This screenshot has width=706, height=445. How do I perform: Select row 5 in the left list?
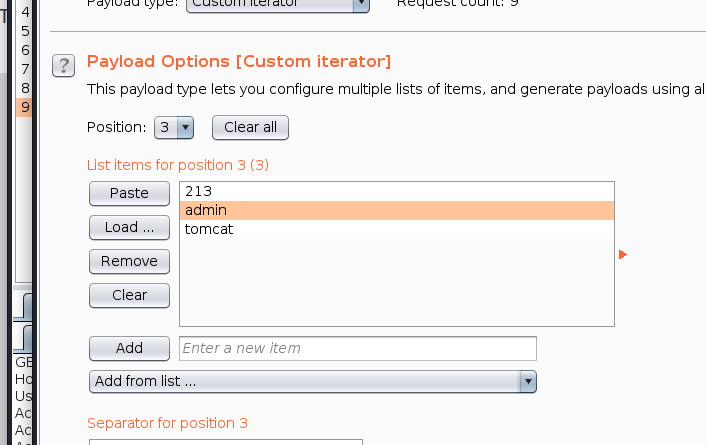click(24, 31)
